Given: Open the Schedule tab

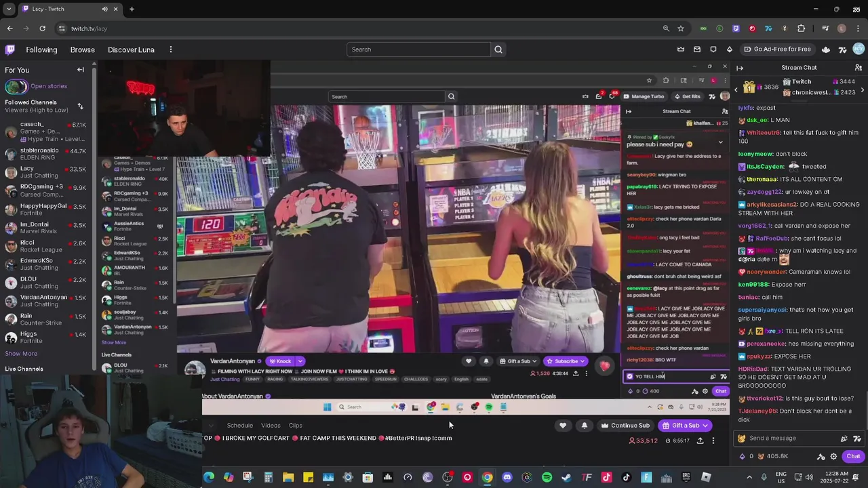Looking at the screenshot, I should tap(239, 426).
